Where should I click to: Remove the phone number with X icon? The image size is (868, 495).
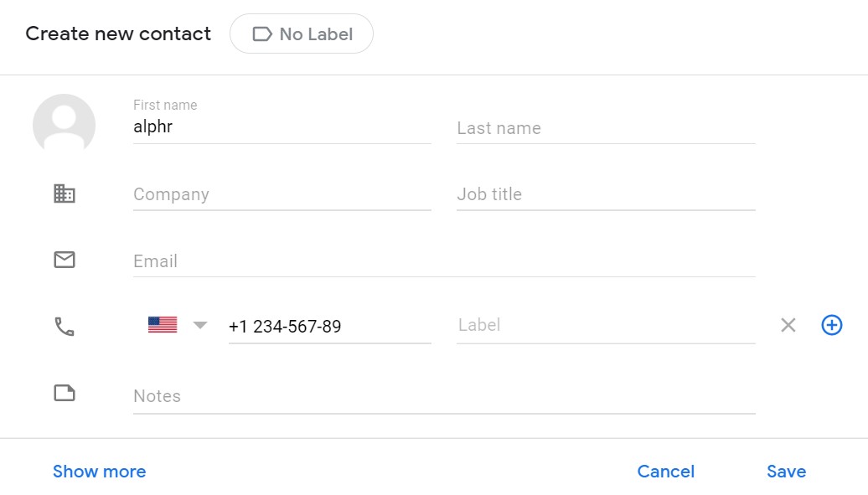[788, 325]
